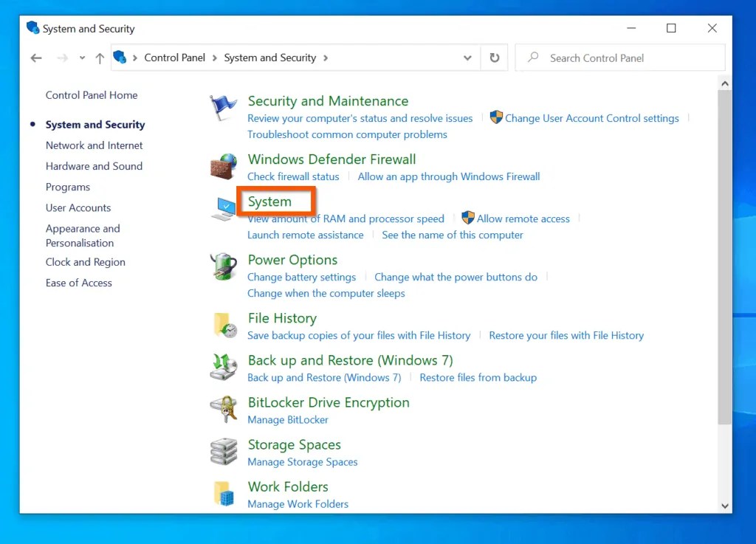Open Windows Defender Firewall via its brick icon
Image resolution: width=756 pixels, height=544 pixels.
(x=222, y=167)
